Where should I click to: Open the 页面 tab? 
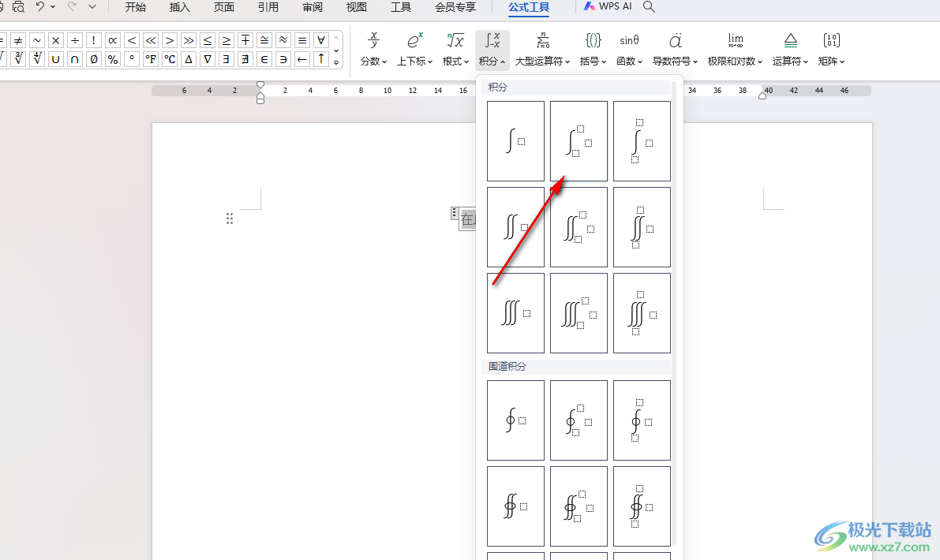click(224, 7)
